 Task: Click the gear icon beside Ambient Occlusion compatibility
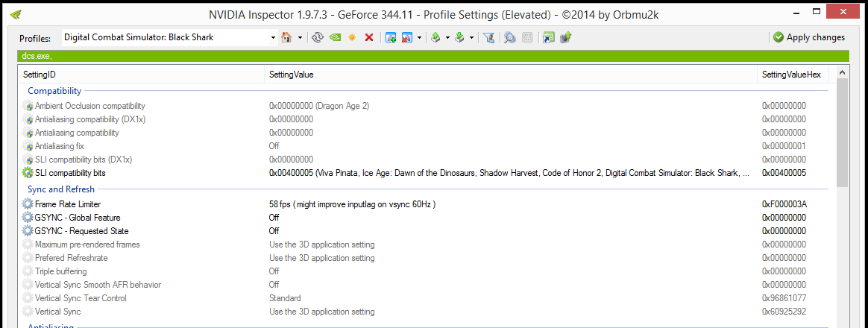pos(28,106)
